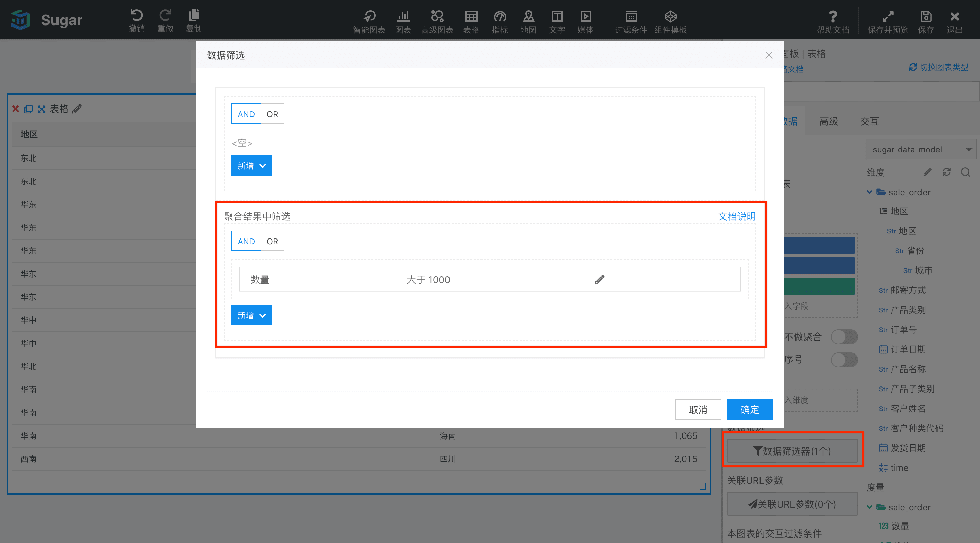
Task: Click the Redo (重做) toolbar icon
Action: pos(165,20)
